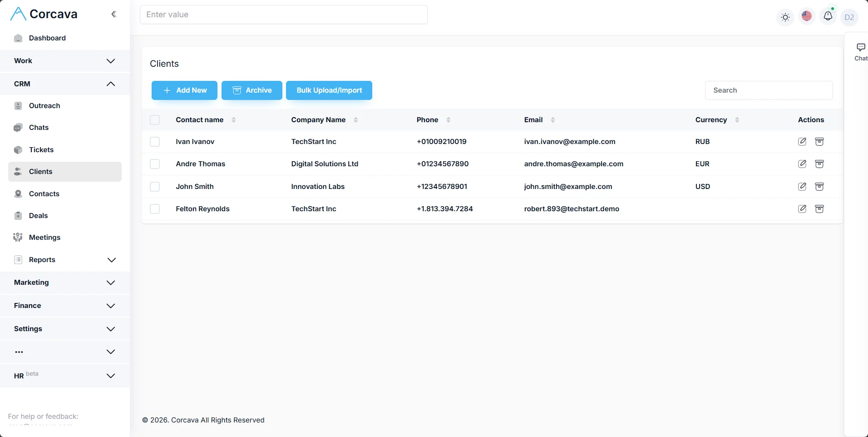This screenshot has width=868, height=437.
Task: Open the HR beta section
Action: 64,376
